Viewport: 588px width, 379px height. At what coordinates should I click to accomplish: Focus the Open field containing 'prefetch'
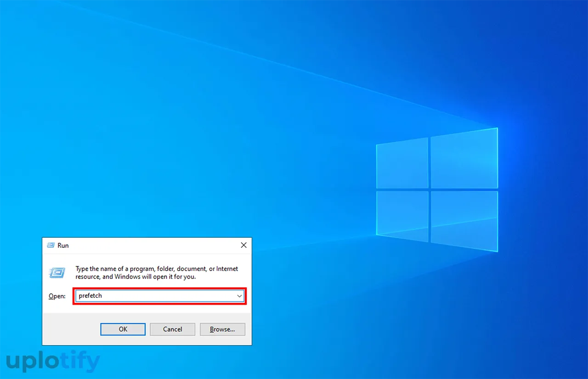point(159,296)
